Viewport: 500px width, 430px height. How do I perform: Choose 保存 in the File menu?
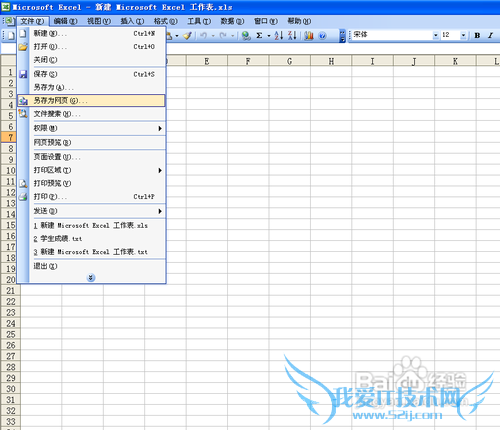(x=91, y=74)
